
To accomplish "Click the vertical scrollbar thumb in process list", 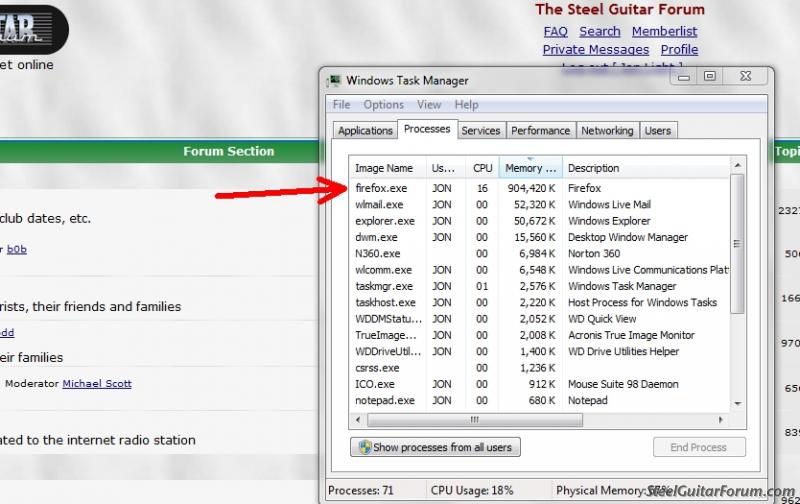I will tap(737, 244).
